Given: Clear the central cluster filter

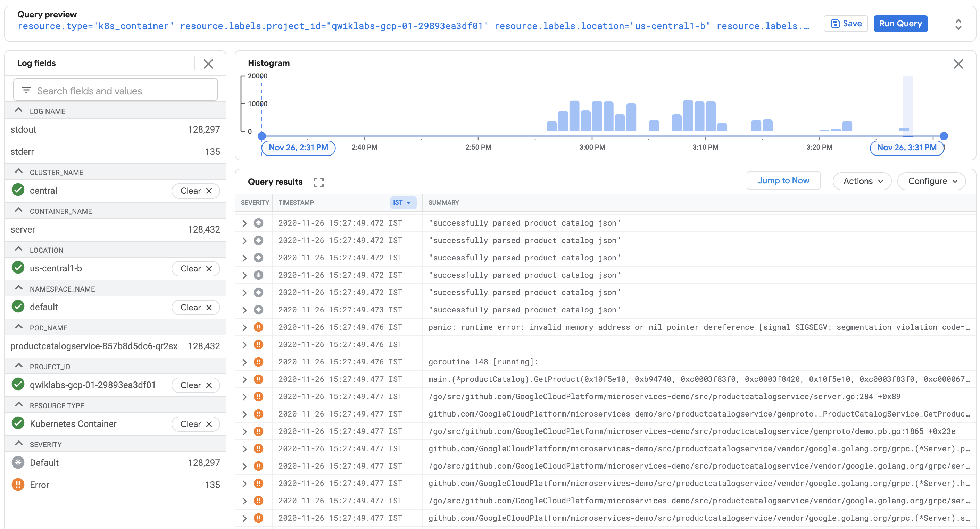Looking at the screenshot, I should tap(196, 191).
